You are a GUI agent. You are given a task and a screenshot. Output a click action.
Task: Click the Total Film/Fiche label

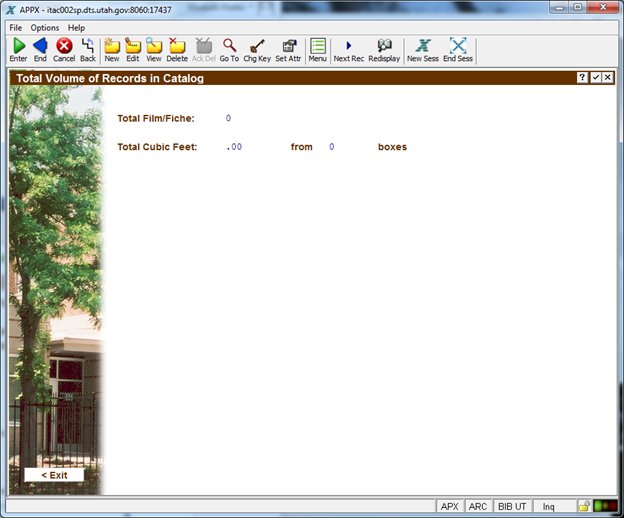[x=156, y=118]
